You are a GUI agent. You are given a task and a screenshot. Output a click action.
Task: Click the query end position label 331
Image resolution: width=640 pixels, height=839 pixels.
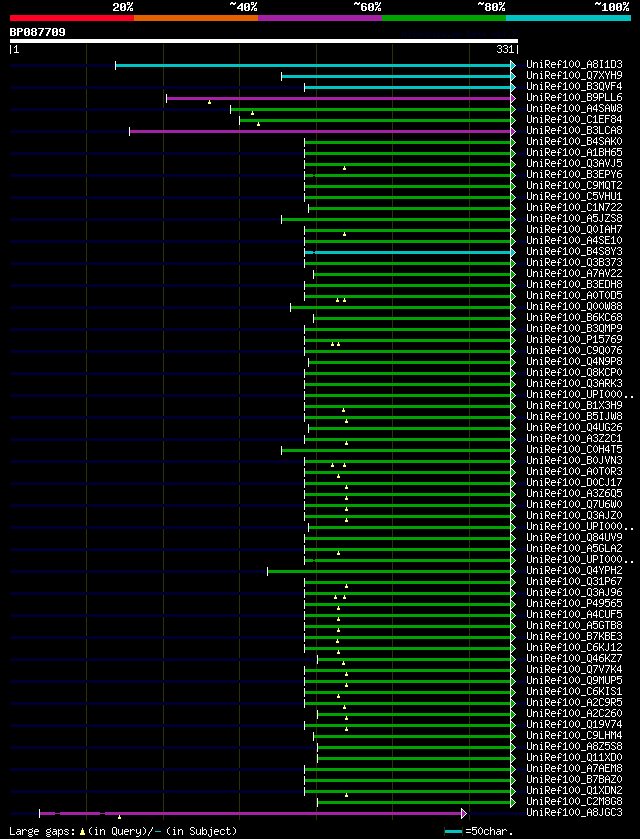(506, 50)
